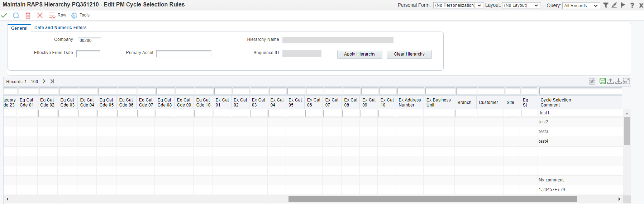
Task: Open the Query All Records dropdown
Action: tap(581, 6)
